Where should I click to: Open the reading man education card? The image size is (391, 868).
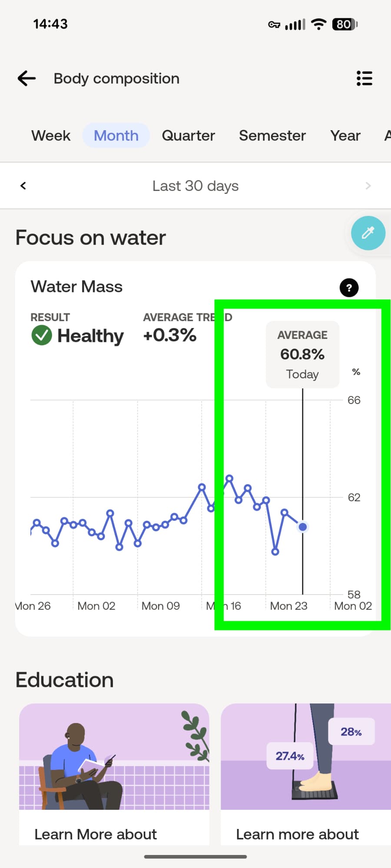114,773
